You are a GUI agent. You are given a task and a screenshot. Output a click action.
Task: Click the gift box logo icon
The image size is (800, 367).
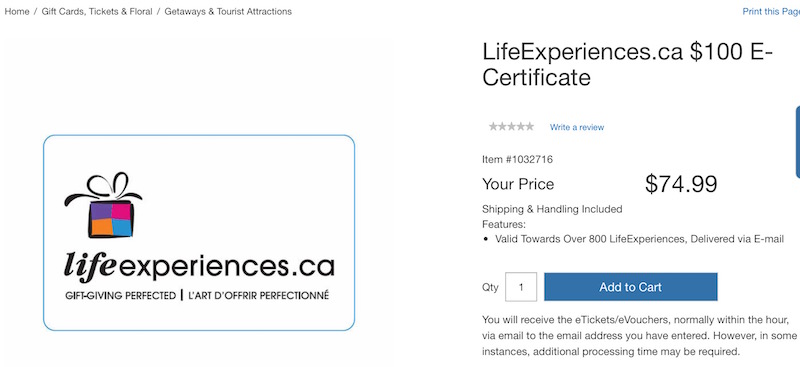[104, 205]
